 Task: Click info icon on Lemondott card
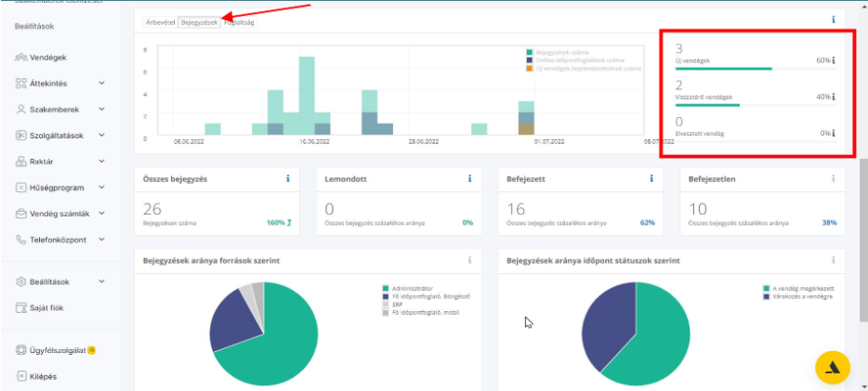pos(469,178)
